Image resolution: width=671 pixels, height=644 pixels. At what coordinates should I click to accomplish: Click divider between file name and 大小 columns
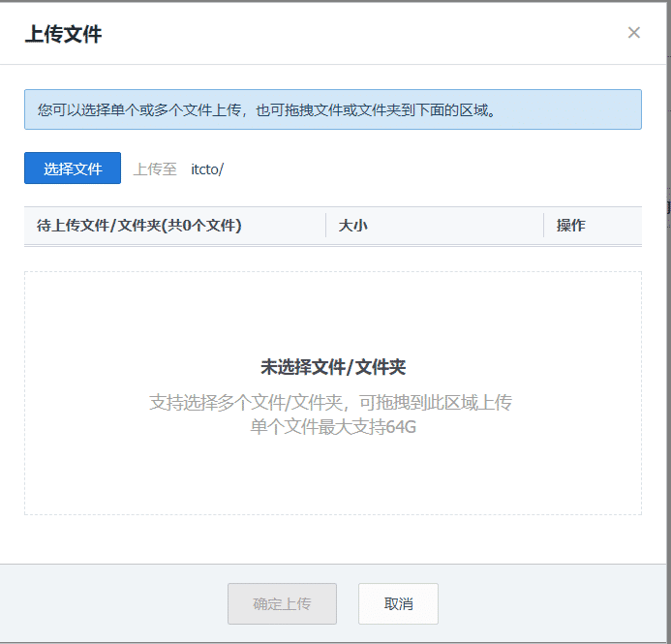pyautogui.click(x=326, y=226)
